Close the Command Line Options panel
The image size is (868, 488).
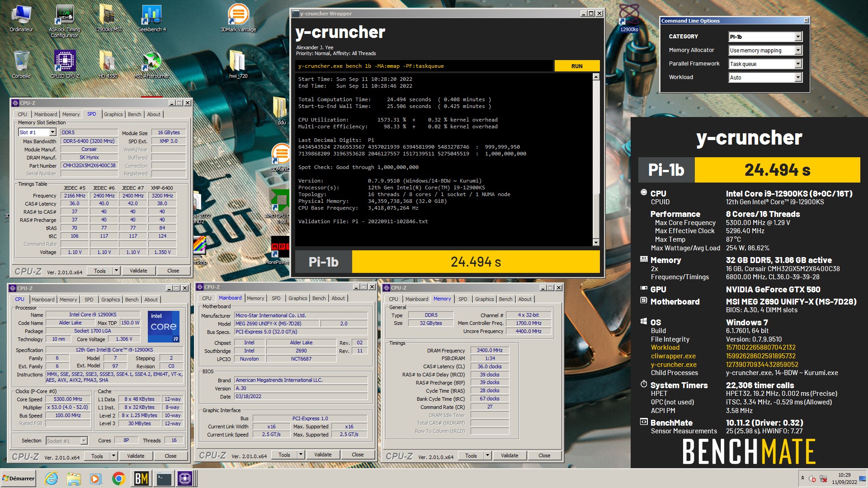coord(806,21)
